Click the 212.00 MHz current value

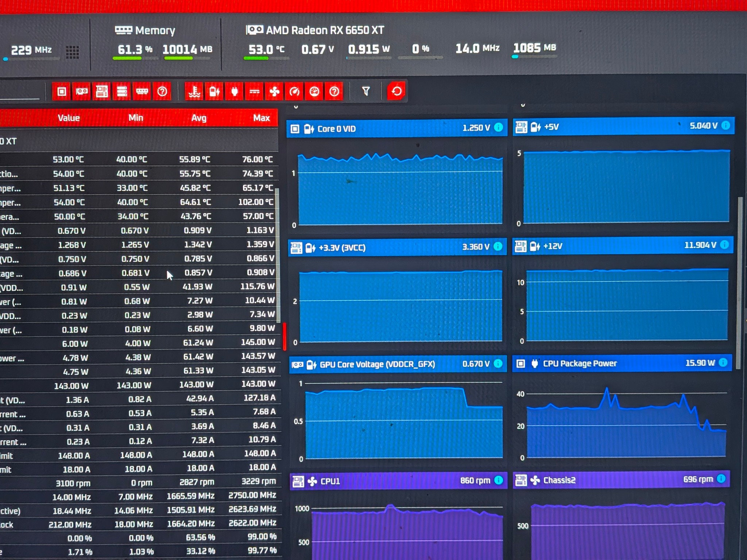pos(70,525)
